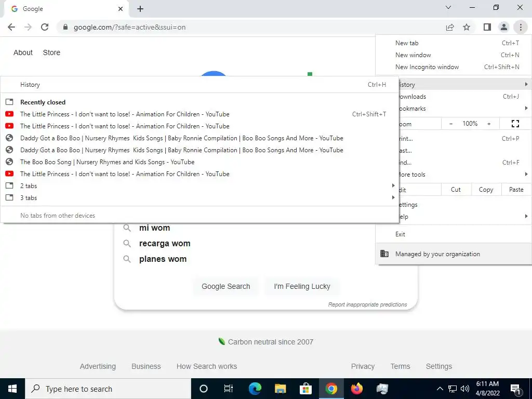Open the network tray icon
Screen dimensions: 532x399
point(453,389)
